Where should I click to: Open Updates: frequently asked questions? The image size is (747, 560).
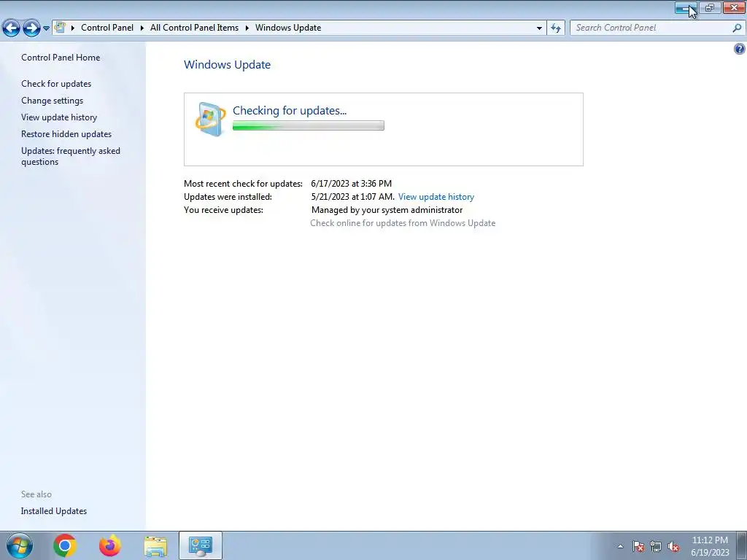[71, 156]
